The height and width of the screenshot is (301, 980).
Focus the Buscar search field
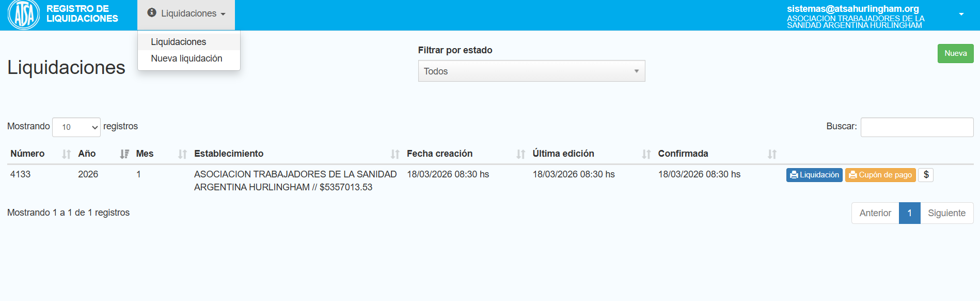pyautogui.click(x=917, y=127)
